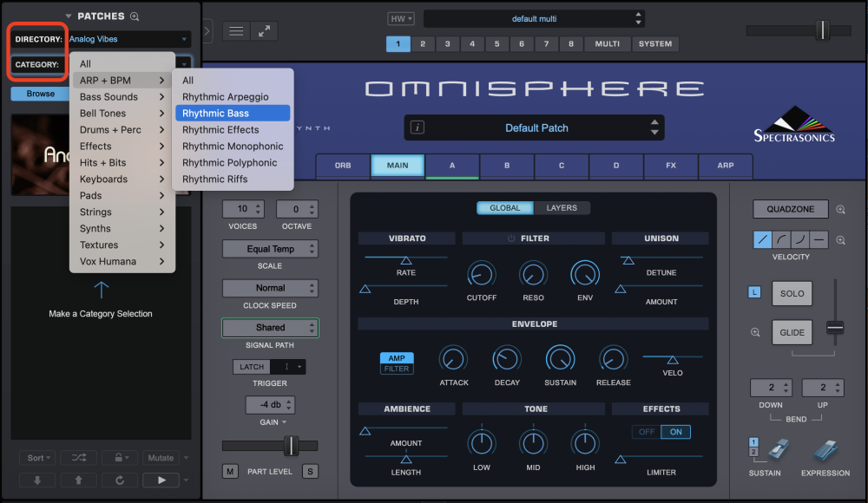This screenshot has width=868, height=503.
Task: Open the HW hardware profile dropdown
Action: pyautogui.click(x=401, y=19)
